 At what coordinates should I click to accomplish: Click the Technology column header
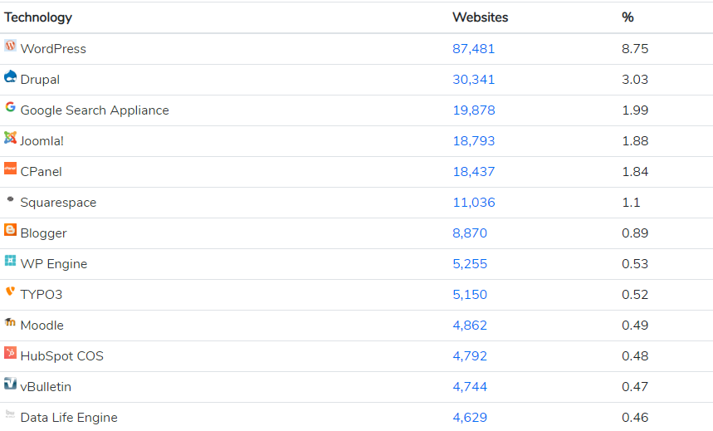pyautogui.click(x=38, y=17)
